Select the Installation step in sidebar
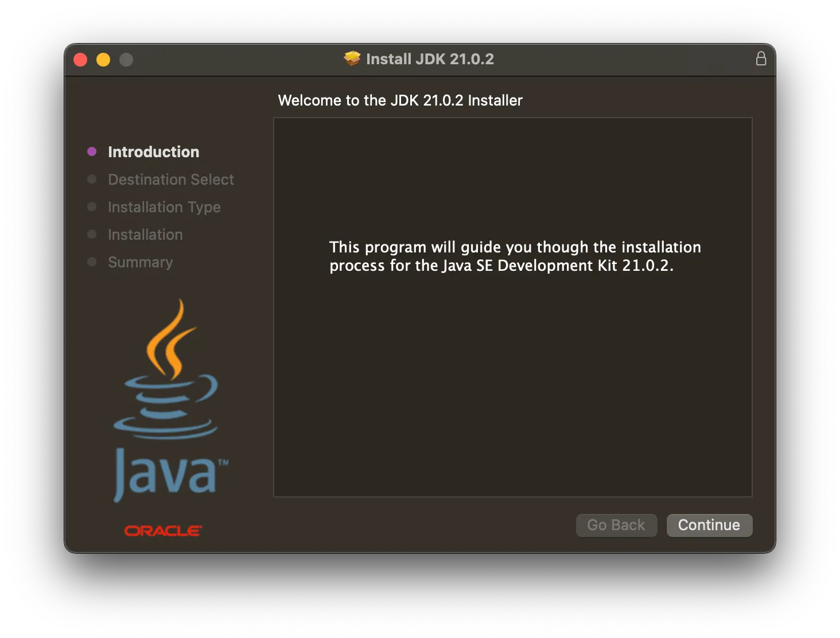This screenshot has width=840, height=638. 145,234
